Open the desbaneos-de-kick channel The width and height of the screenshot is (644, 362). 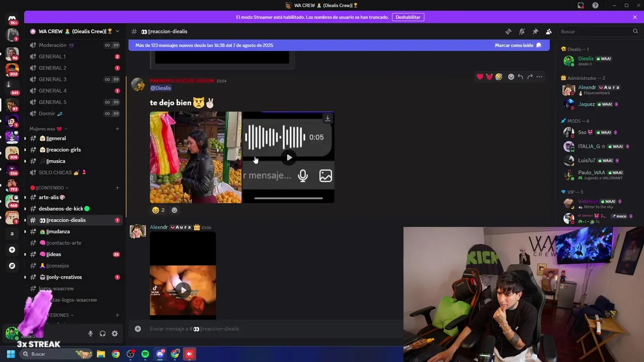pyautogui.click(x=75, y=209)
